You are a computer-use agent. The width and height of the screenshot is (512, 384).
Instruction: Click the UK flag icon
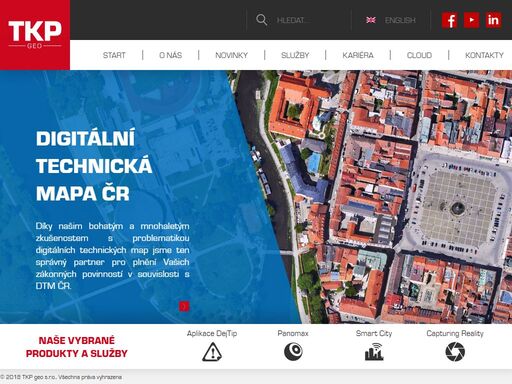(371, 20)
